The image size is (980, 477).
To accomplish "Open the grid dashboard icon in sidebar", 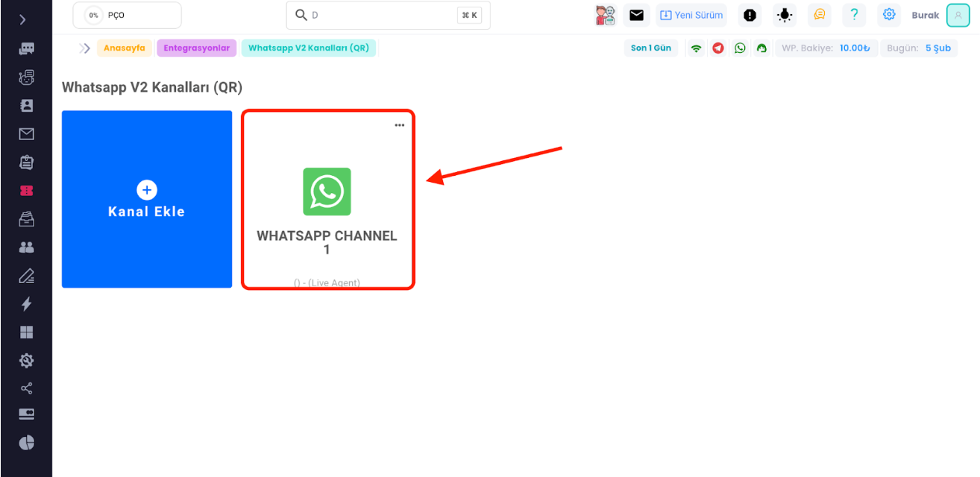I will [27, 332].
